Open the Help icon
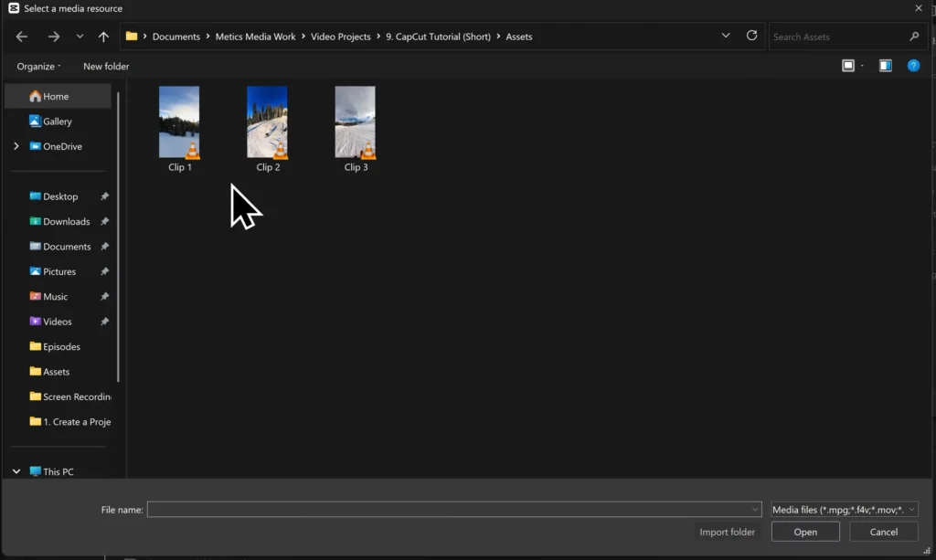 pyautogui.click(x=913, y=66)
